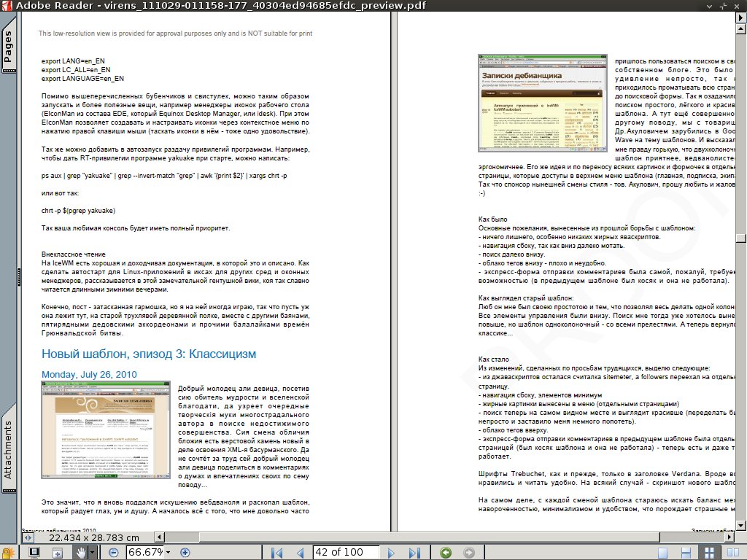Click the '- навигация сбоку, элементов минимум' line
The image size is (747, 560).
(541, 394)
